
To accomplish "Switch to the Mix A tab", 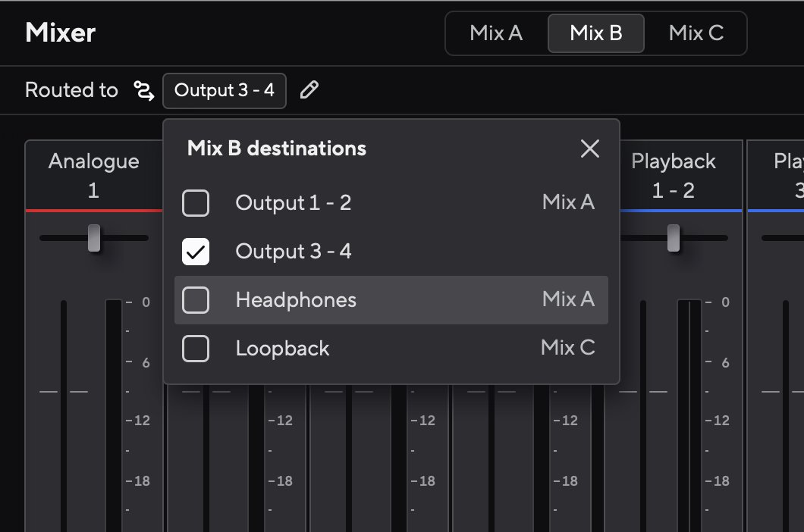I will point(496,33).
